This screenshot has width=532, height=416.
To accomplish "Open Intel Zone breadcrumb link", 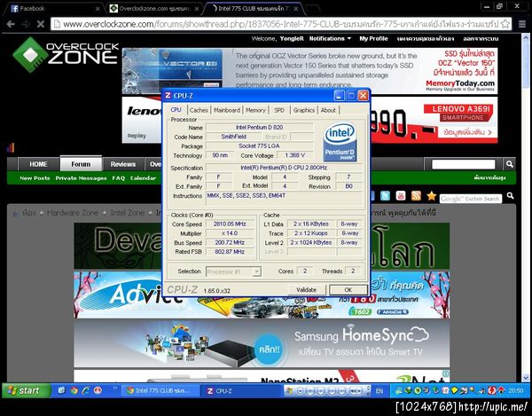I will (x=128, y=213).
